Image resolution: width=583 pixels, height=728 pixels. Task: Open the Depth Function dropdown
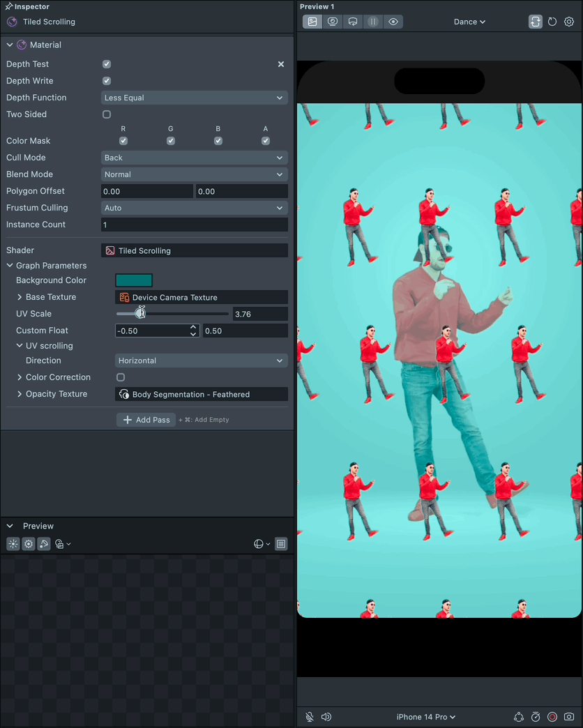tap(194, 98)
